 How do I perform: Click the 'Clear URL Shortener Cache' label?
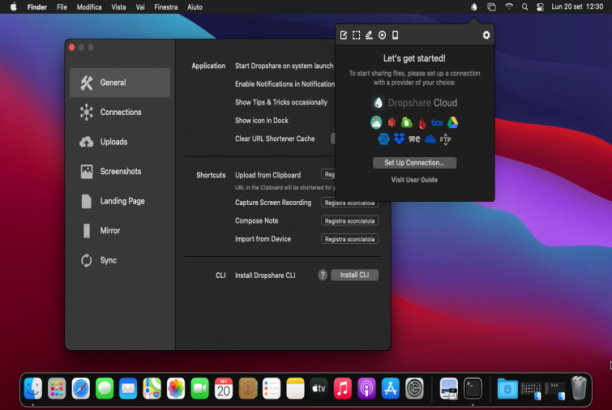275,139
